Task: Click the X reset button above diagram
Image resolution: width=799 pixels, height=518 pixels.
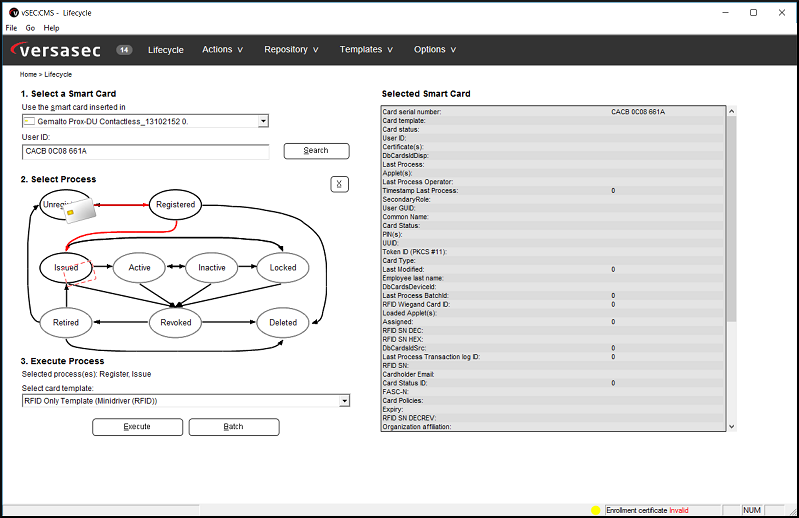Action: (x=340, y=184)
